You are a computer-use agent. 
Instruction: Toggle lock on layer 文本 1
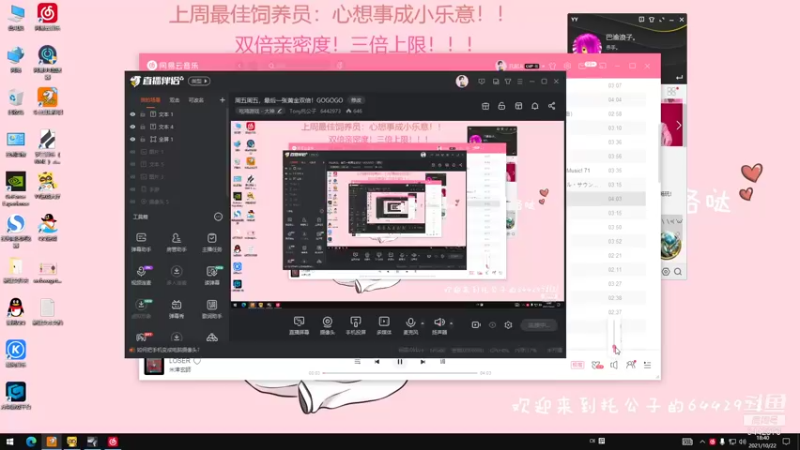coord(143,114)
